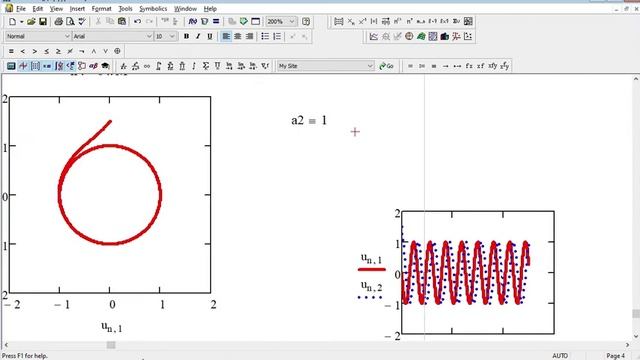Toggle align right
The height and width of the screenshot is (360, 640).
pos(249,36)
